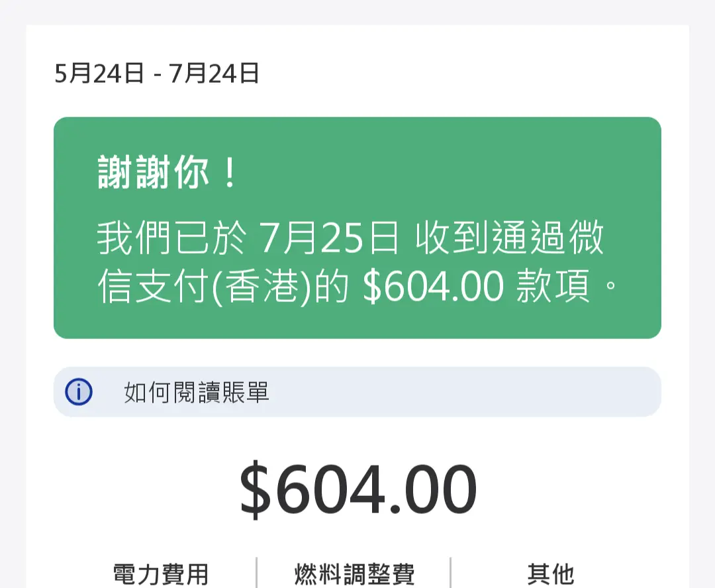Viewport: 715px width, 588px height.
Task: Click the $604.00 amount inside green banner
Action: (433, 287)
